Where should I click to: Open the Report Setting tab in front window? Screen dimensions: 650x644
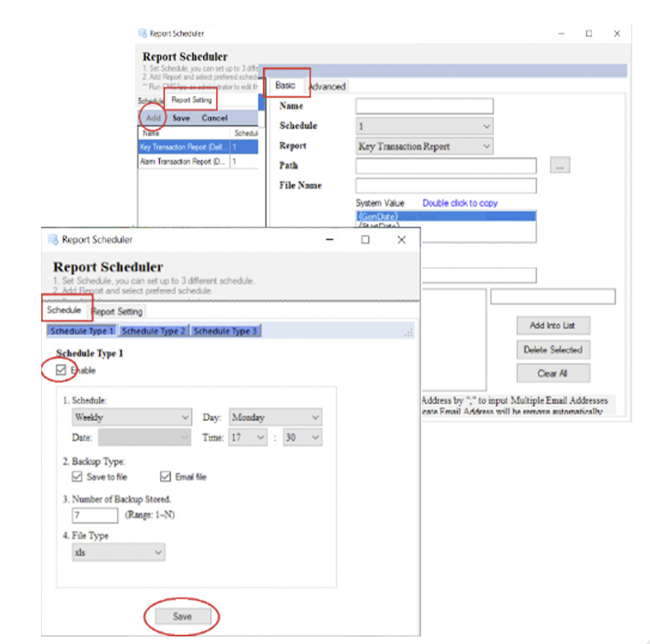[x=118, y=312]
